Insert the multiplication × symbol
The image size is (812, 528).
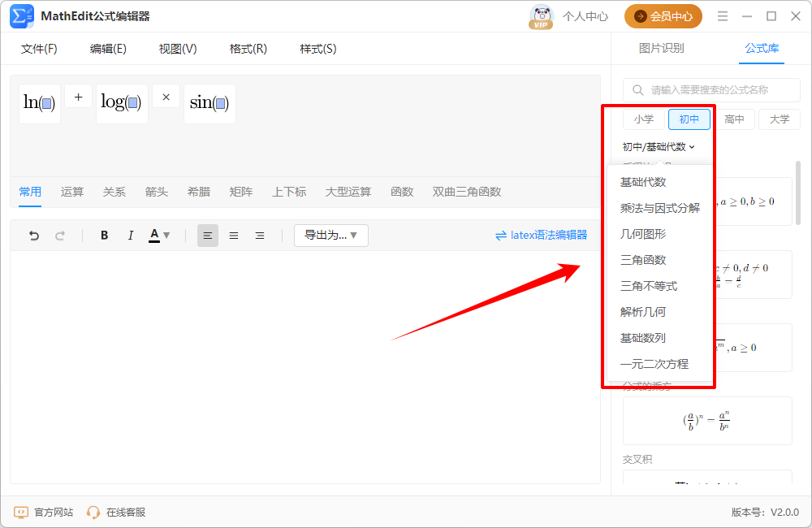pos(166,97)
